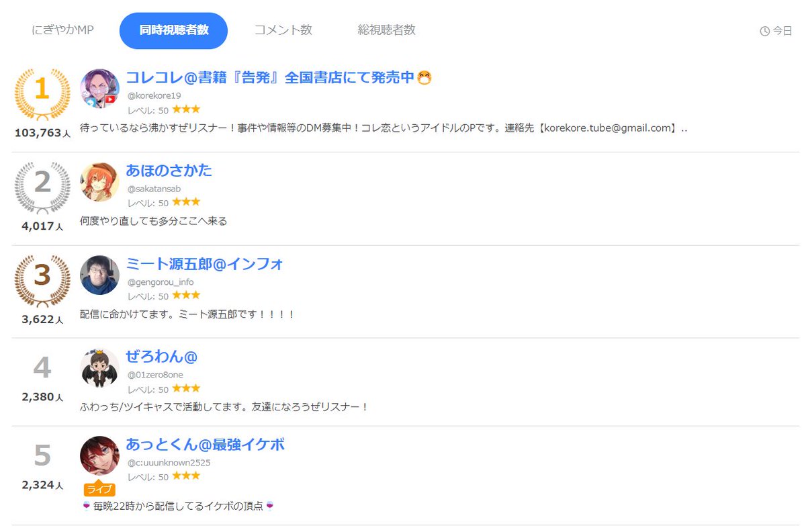The width and height of the screenshot is (806, 532).
Task: Click the @gengorou_info handle
Action: [161, 282]
